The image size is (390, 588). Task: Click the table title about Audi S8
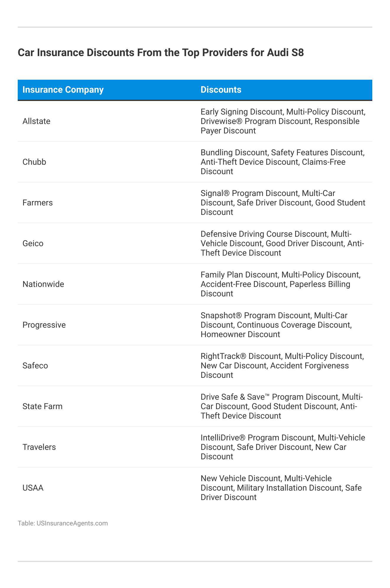click(x=161, y=53)
